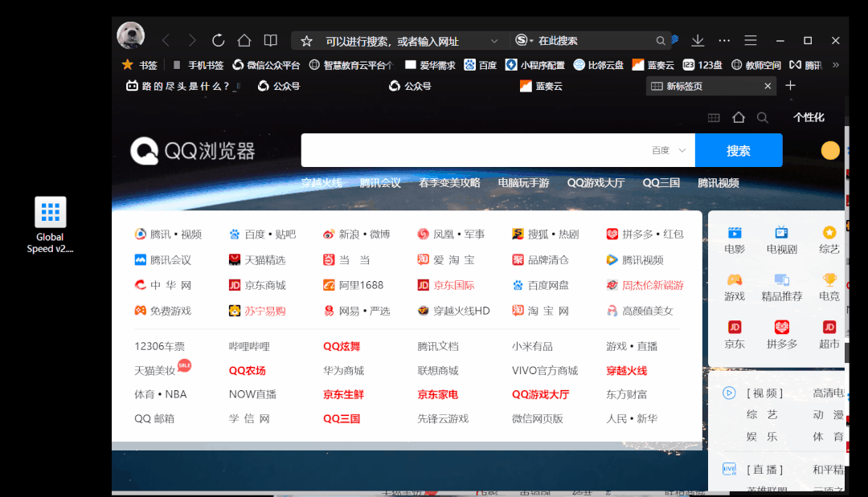Open the QQ 邮箱 link
This screenshot has width=868, height=497.
tap(154, 418)
